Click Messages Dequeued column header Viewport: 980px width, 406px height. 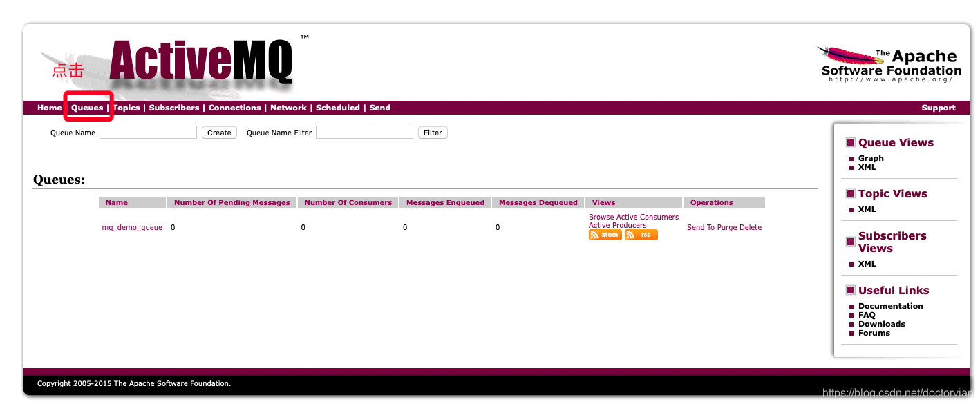coord(538,202)
